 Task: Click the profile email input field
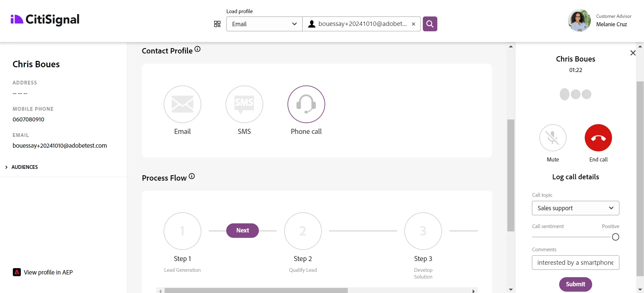click(362, 24)
